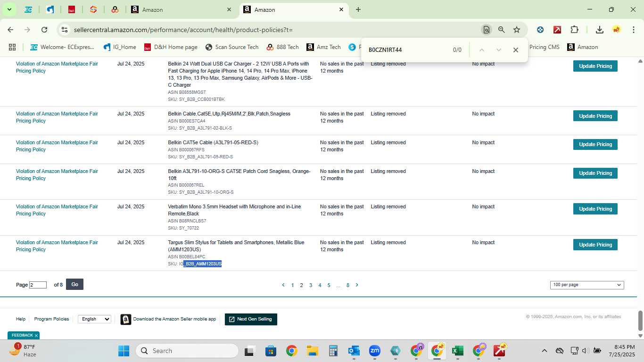
Task: Open the pinned D&H tab
Action: click(x=72, y=9)
